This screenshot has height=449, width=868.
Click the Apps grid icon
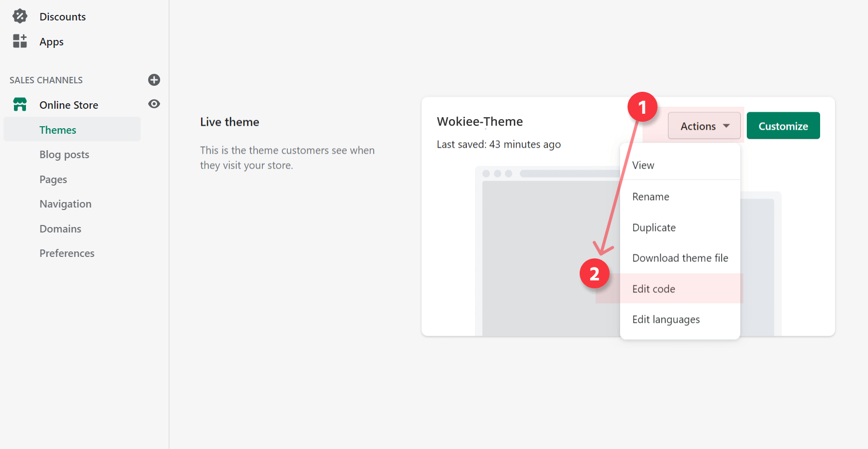[x=20, y=41]
